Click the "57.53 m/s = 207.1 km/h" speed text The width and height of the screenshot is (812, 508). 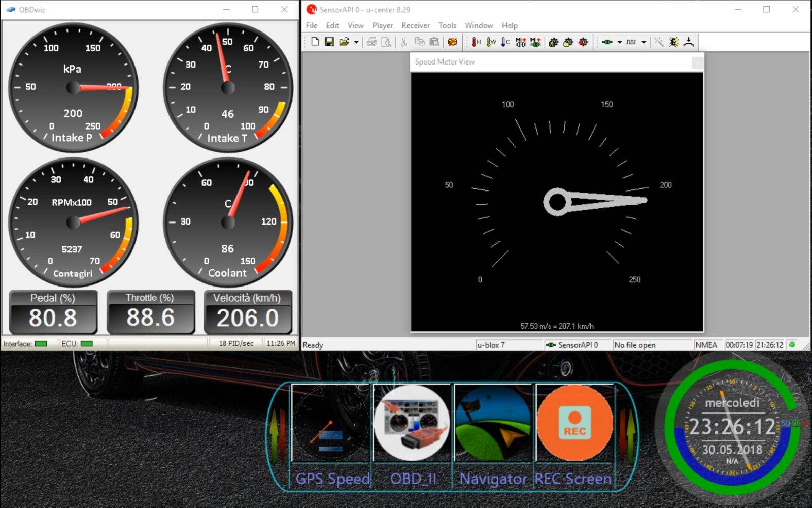tap(557, 326)
